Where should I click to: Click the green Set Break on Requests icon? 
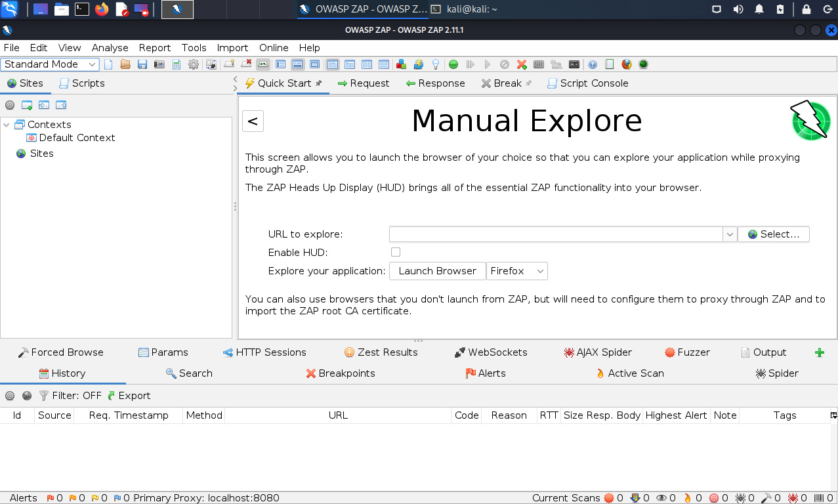(x=453, y=64)
